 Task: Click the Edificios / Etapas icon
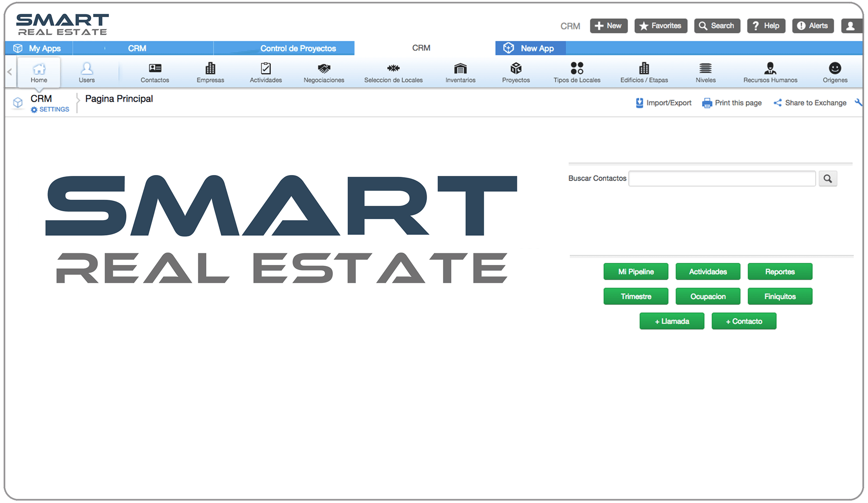[643, 72]
